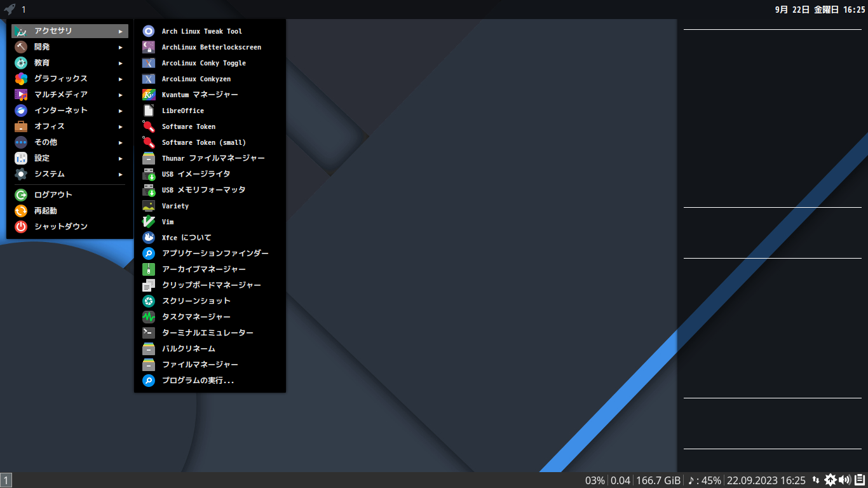This screenshot has width=868, height=488.
Task: Click the Software Token (small) icon
Action: click(149, 142)
